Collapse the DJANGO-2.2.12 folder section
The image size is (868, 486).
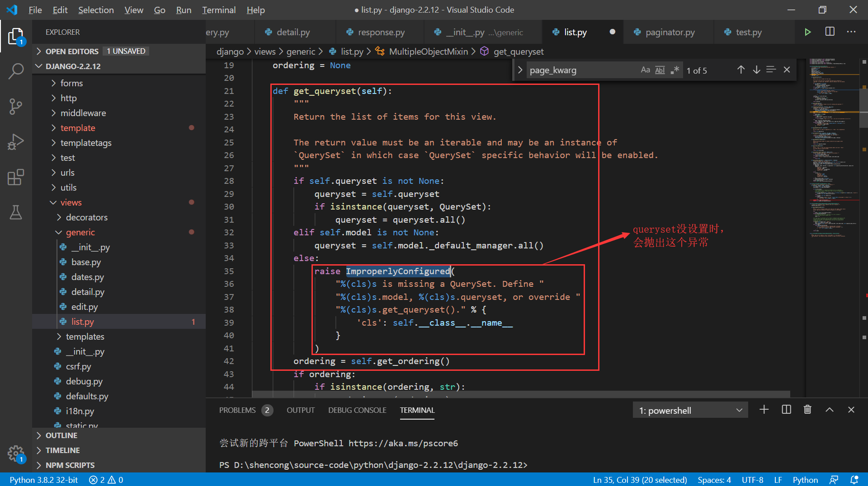click(119, 66)
